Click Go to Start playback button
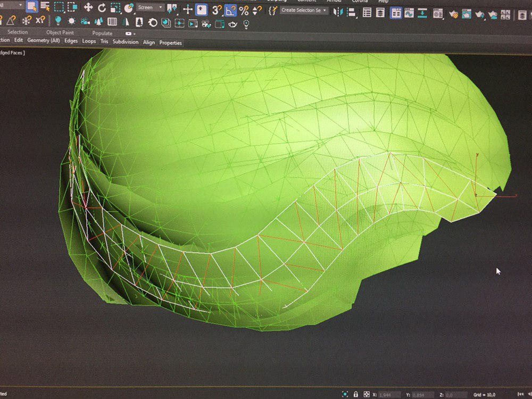The height and width of the screenshot is (399, 532). [520, 394]
